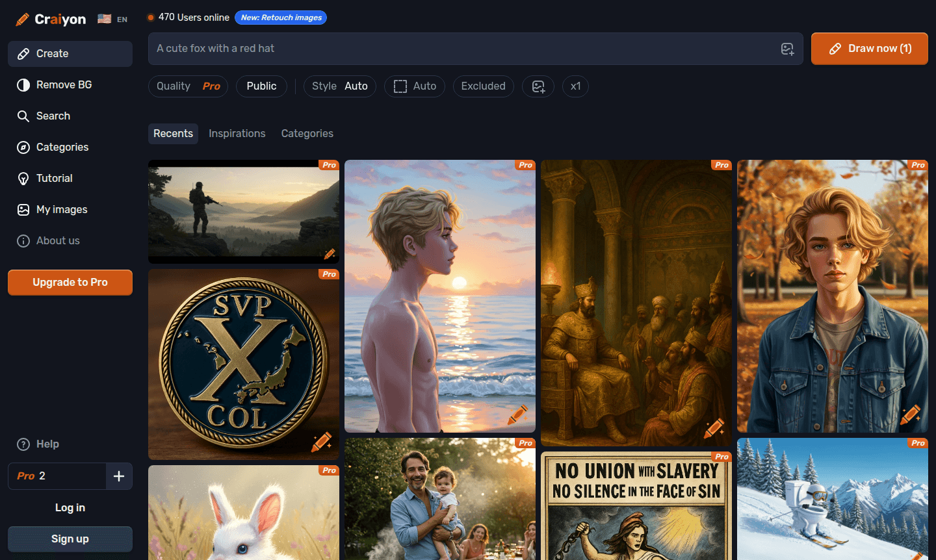Open the x1 image count selector

pyautogui.click(x=575, y=86)
